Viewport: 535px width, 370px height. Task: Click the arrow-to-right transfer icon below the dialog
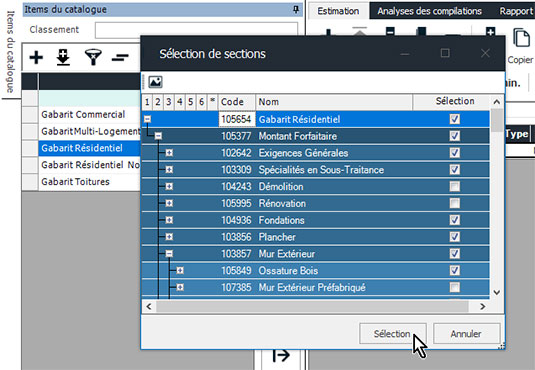coord(281,355)
